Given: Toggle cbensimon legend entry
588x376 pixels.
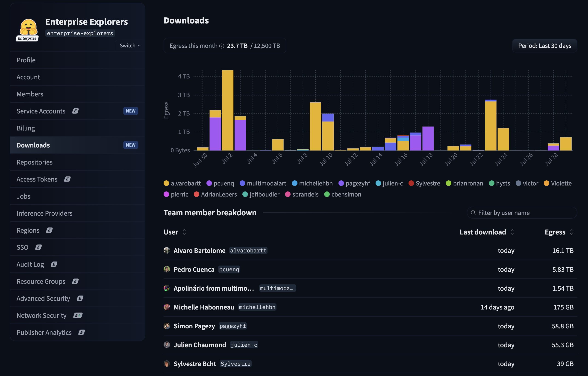Looking at the screenshot, I should pos(343,194).
